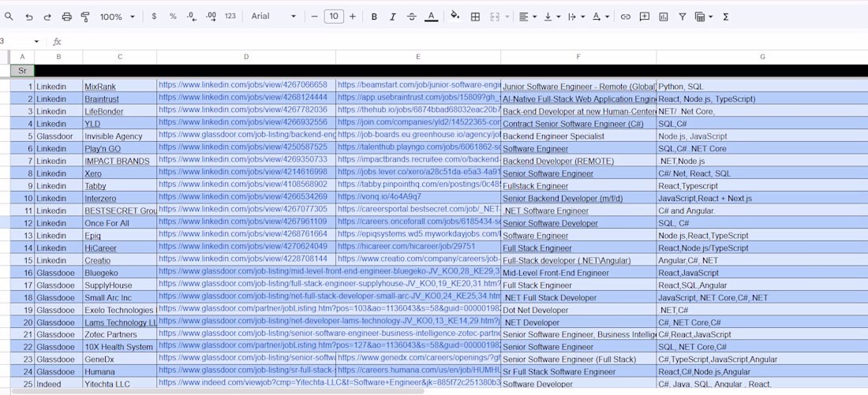Open the Backend Developer (REMOTE) link
The height and width of the screenshot is (395, 868).
(558, 161)
